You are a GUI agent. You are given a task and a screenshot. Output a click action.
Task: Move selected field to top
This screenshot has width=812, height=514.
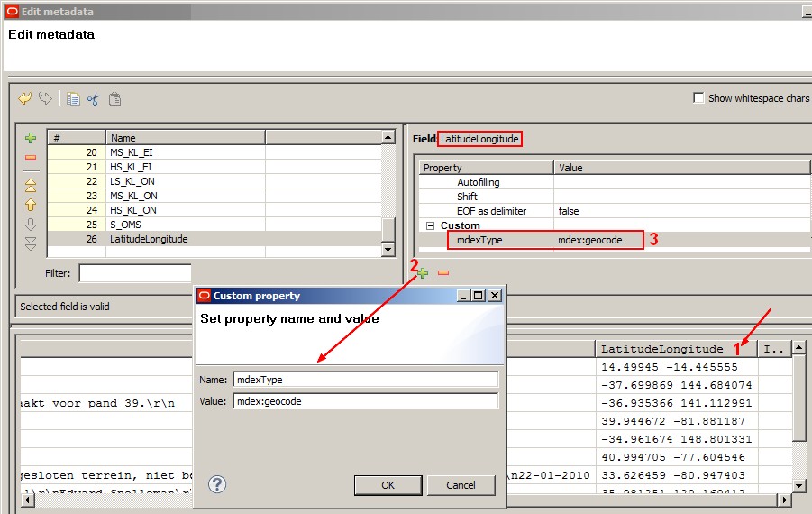pyautogui.click(x=31, y=185)
